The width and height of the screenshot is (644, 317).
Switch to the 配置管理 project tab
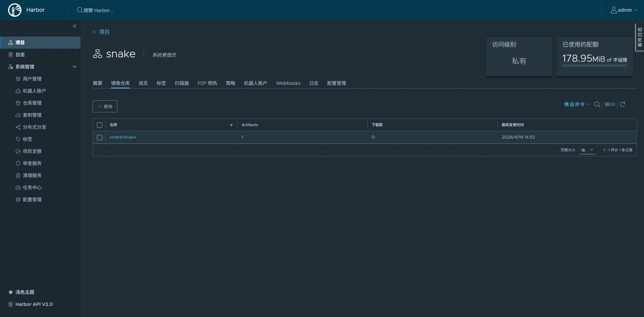point(337,83)
